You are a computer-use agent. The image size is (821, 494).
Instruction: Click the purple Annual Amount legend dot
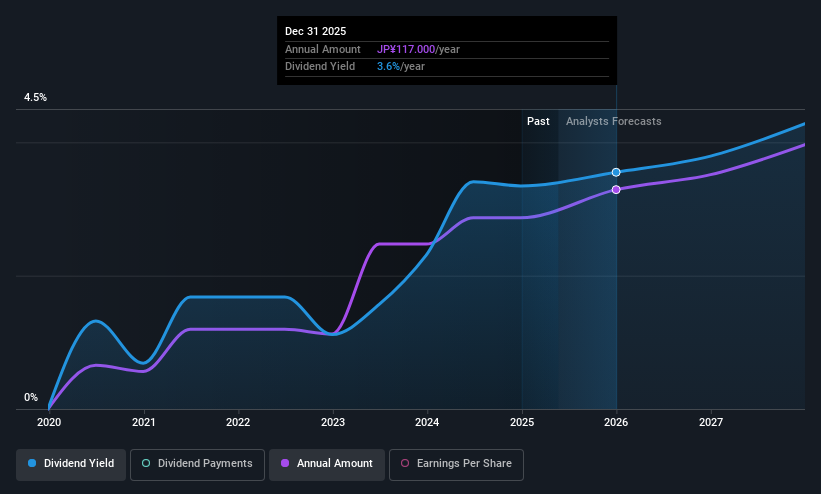(x=285, y=463)
